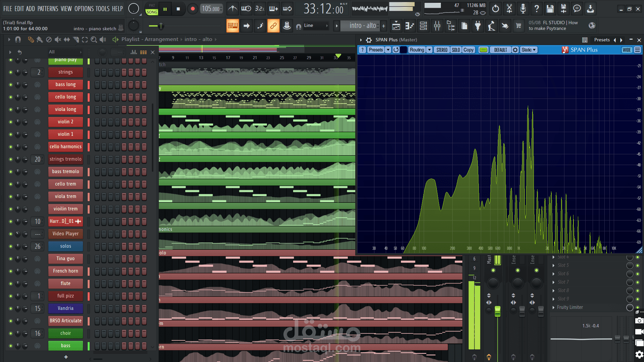Screen dimensions: 644x362
Task: Toggle the typing keyboard to piano button
Action: 233,26
